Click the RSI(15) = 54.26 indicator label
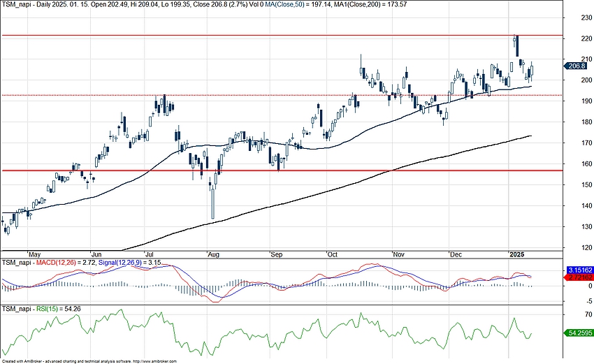This screenshot has width=594, height=364. pos(58,309)
